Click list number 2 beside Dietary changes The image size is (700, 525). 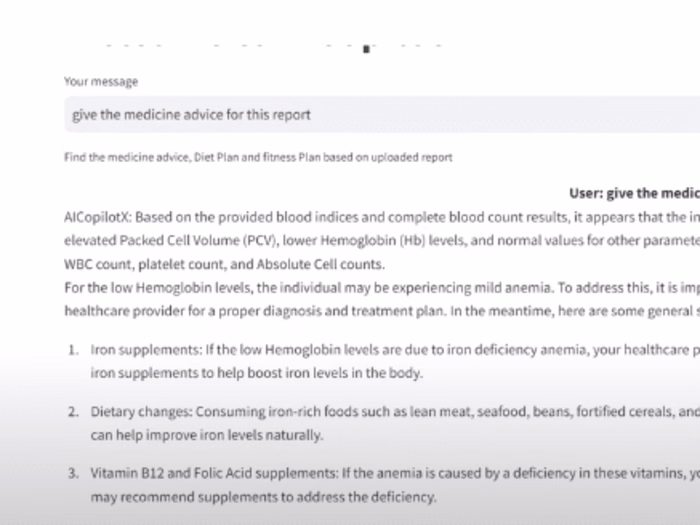pos(73,411)
